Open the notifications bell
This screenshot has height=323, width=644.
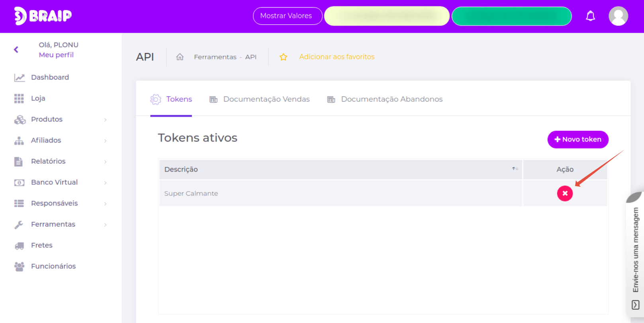click(590, 16)
